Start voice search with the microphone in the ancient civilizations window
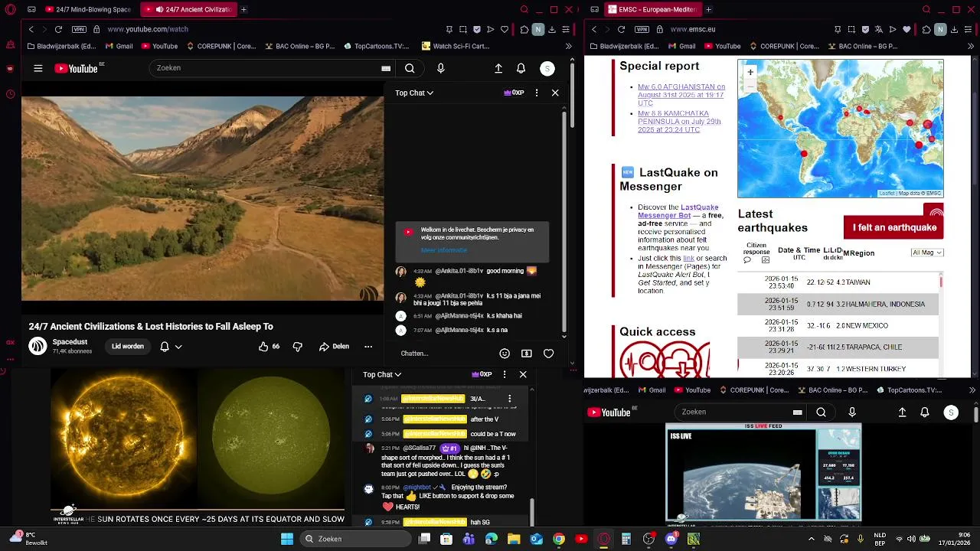Image resolution: width=980 pixels, height=551 pixels. coord(440,68)
